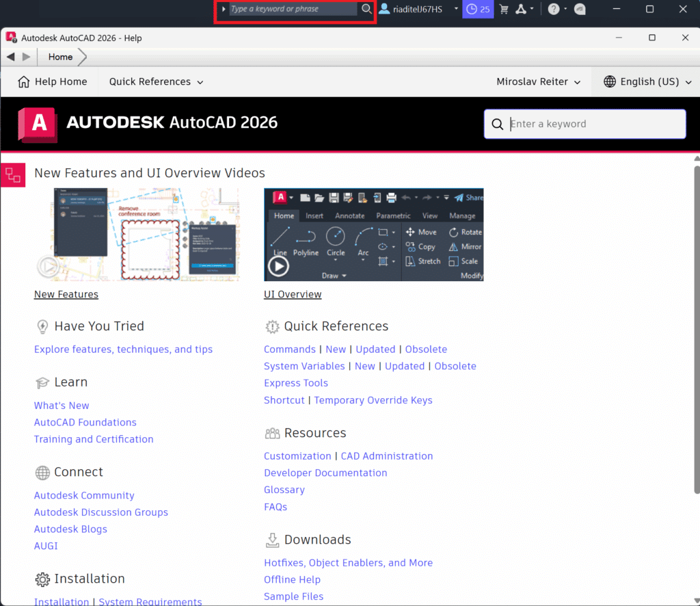The width and height of the screenshot is (700, 606).
Task: Open the shopping cart in the top bar
Action: point(504,9)
